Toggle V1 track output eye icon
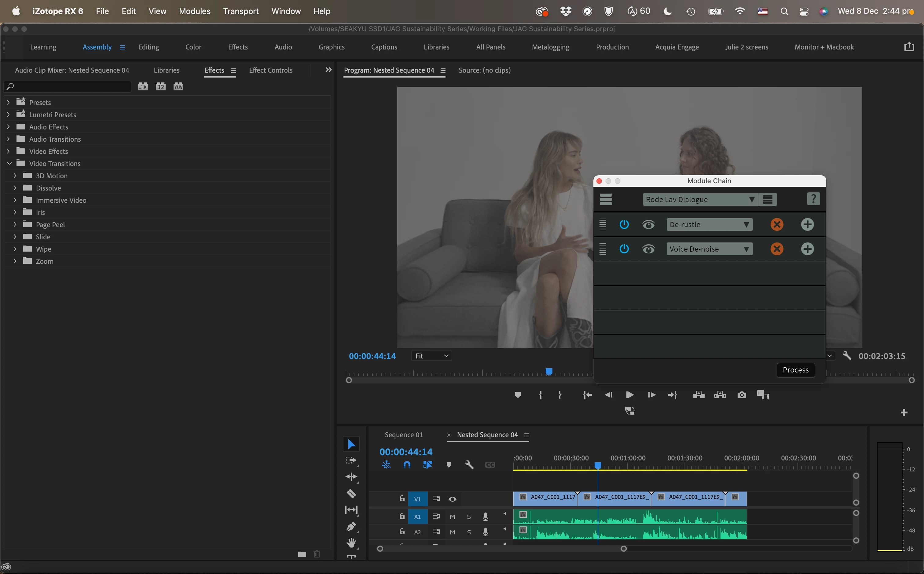Screen dimensions: 924x574 click(x=452, y=499)
